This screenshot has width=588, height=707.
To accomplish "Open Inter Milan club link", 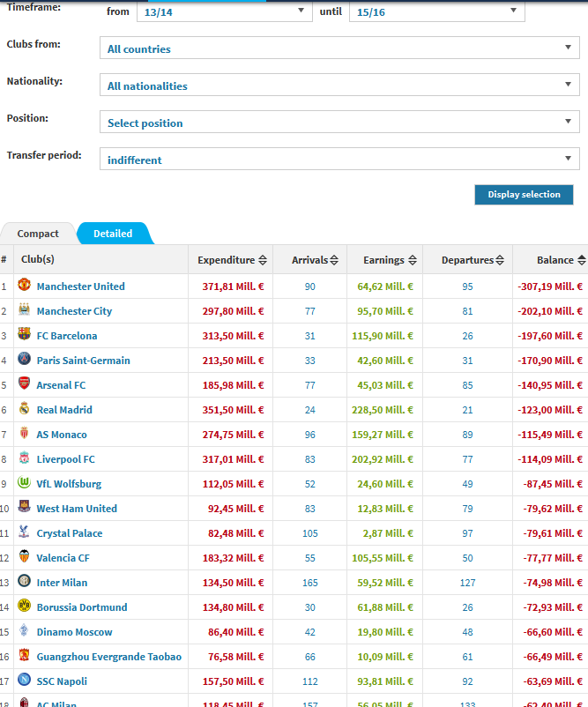I will (x=62, y=583).
